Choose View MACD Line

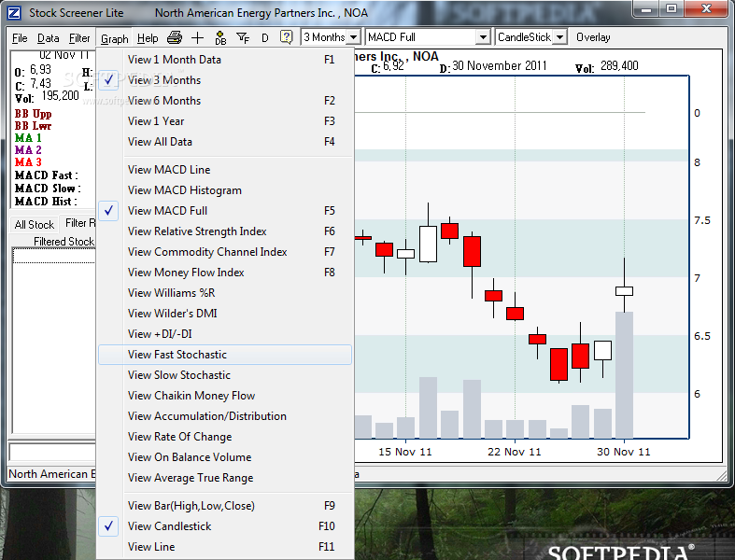point(225,170)
